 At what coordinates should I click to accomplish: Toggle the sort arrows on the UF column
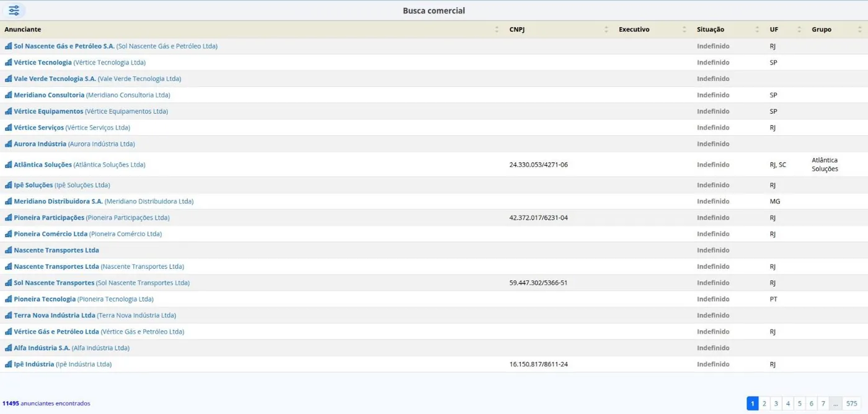799,29
